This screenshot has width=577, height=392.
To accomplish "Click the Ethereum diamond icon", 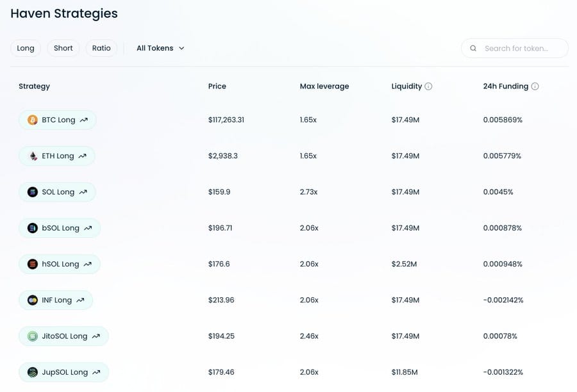I will pyautogui.click(x=33, y=156).
